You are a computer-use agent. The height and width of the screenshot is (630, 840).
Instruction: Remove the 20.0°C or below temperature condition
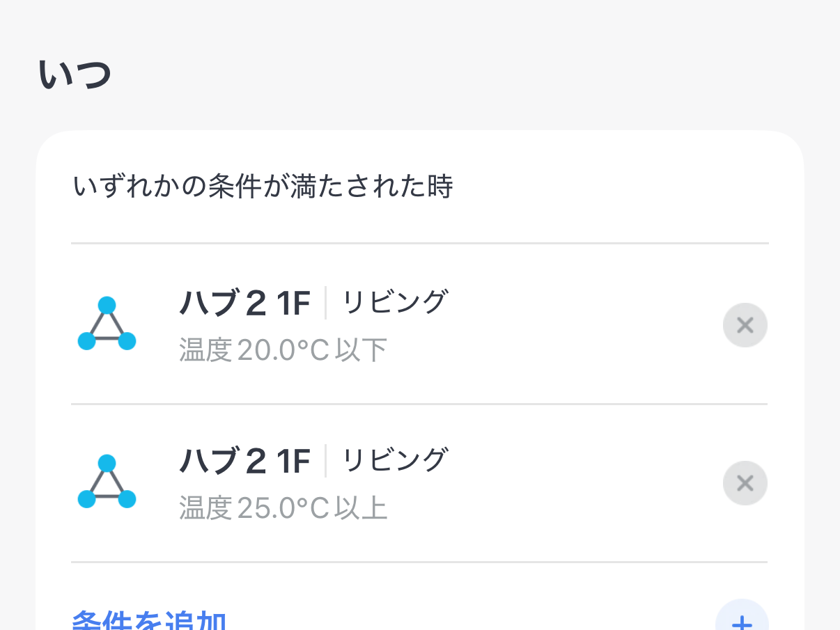pyautogui.click(x=745, y=325)
